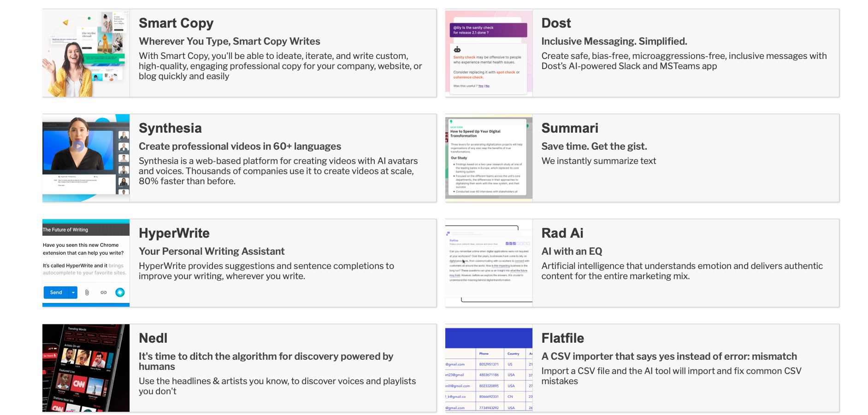Viewport: 868px width, 415px height.
Task: Click the Flatfile description paragraph
Action: pos(672,376)
